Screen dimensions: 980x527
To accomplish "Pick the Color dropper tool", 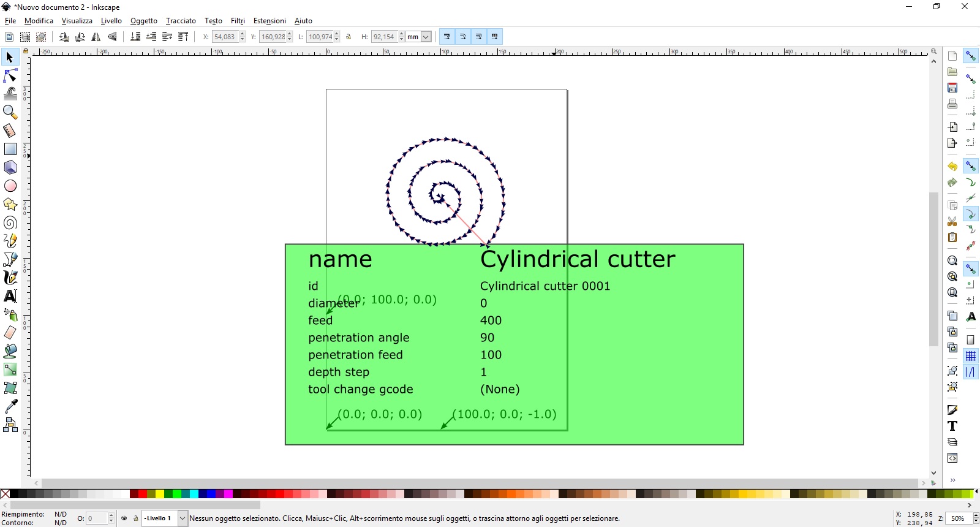I will tap(10, 406).
